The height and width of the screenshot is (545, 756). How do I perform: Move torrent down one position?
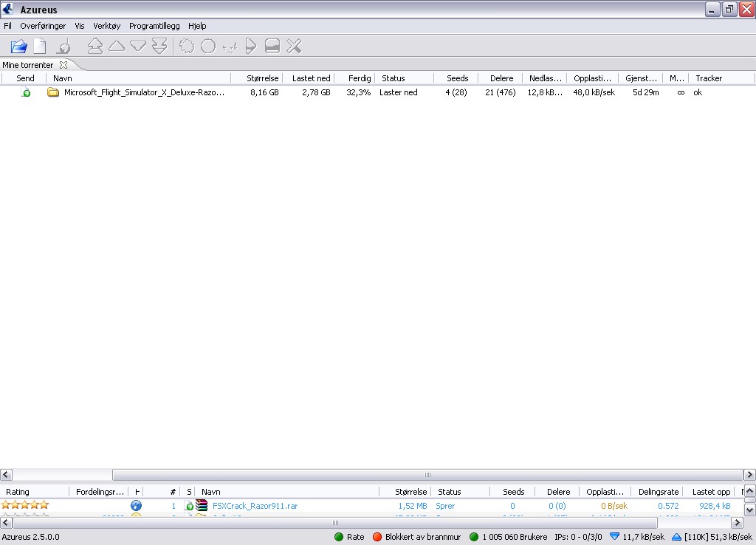pos(138,47)
